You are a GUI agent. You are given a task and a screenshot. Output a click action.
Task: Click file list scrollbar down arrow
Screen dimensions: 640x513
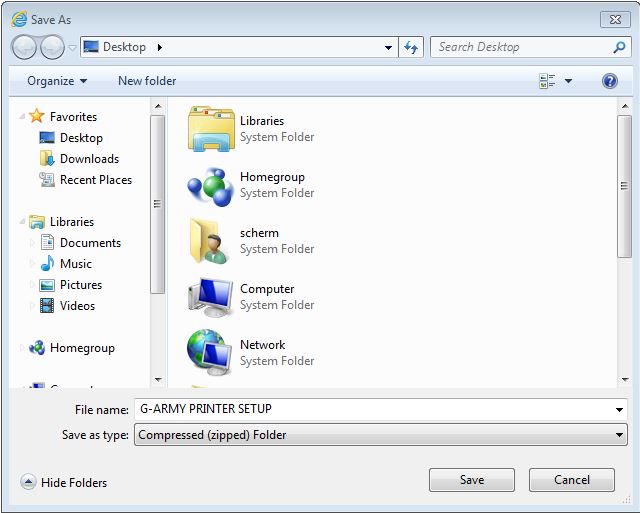[x=625, y=380]
